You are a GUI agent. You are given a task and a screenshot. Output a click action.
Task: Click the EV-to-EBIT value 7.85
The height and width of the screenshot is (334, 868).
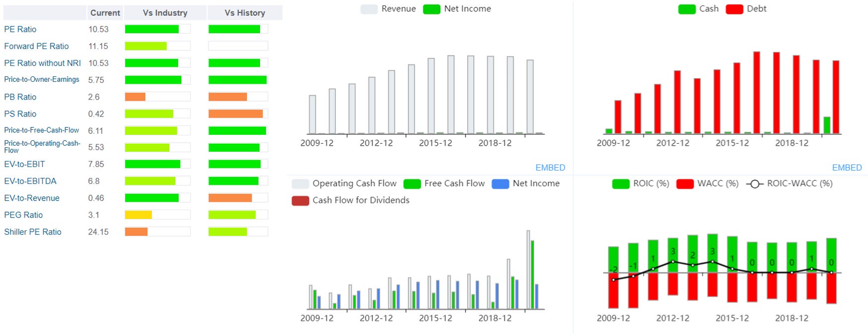tap(96, 164)
